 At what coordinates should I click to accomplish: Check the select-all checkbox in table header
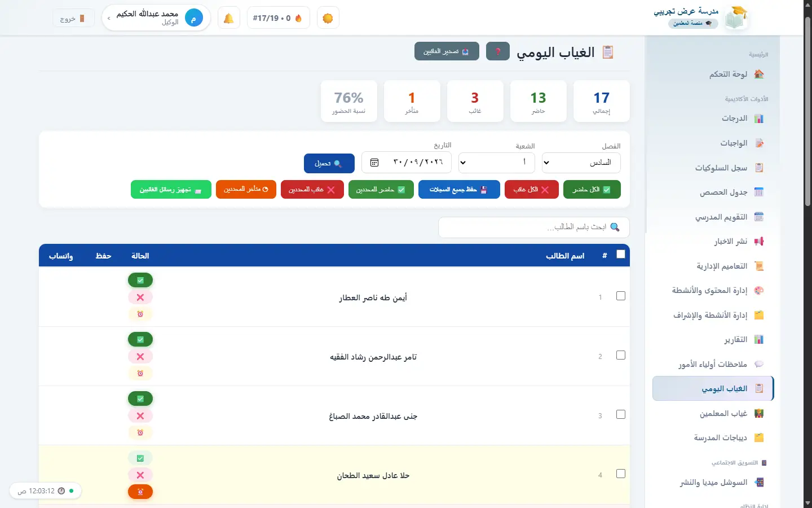click(x=621, y=255)
